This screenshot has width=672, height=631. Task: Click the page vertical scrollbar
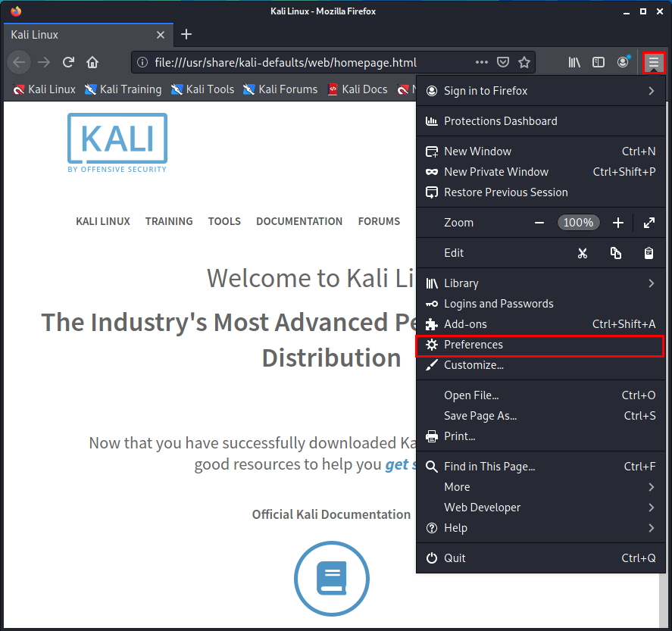[x=664, y=600]
